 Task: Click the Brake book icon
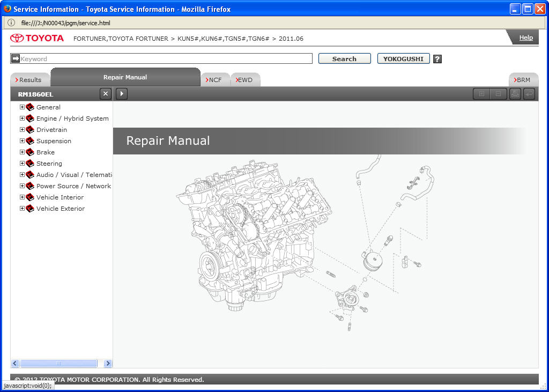click(30, 152)
